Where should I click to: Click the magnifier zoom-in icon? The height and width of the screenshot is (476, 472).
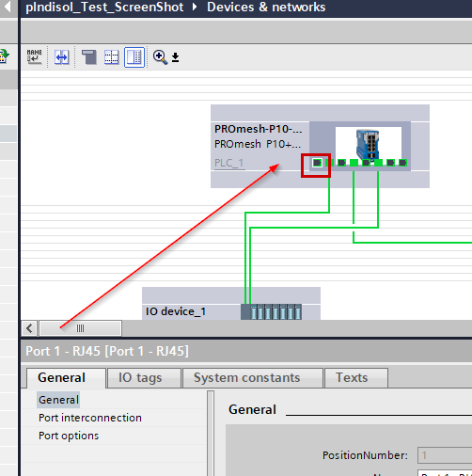(x=160, y=57)
